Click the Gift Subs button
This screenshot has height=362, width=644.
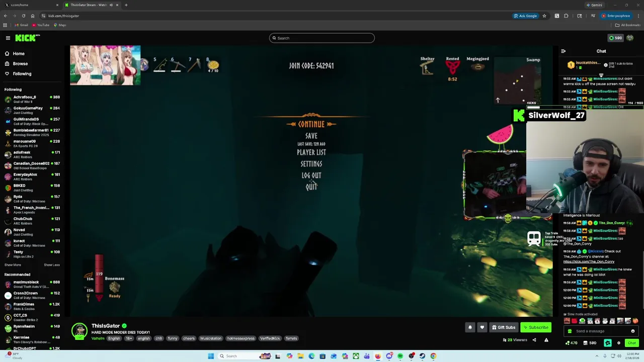click(504, 327)
